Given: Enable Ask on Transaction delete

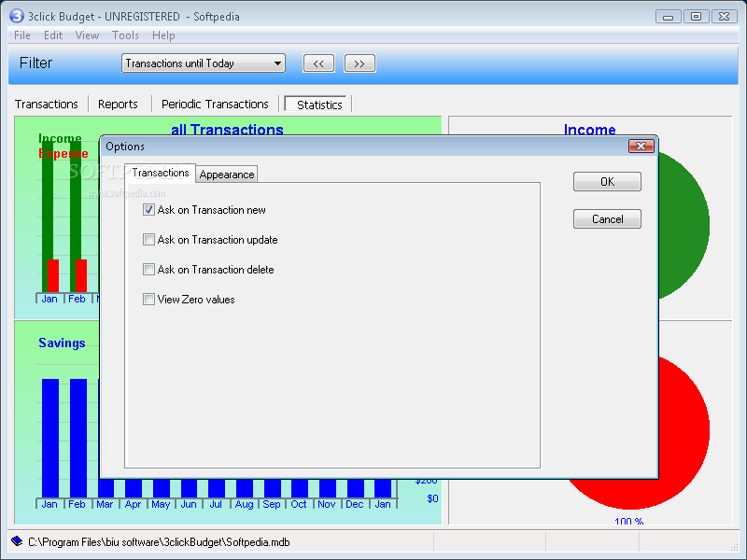Looking at the screenshot, I should coord(148,270).
